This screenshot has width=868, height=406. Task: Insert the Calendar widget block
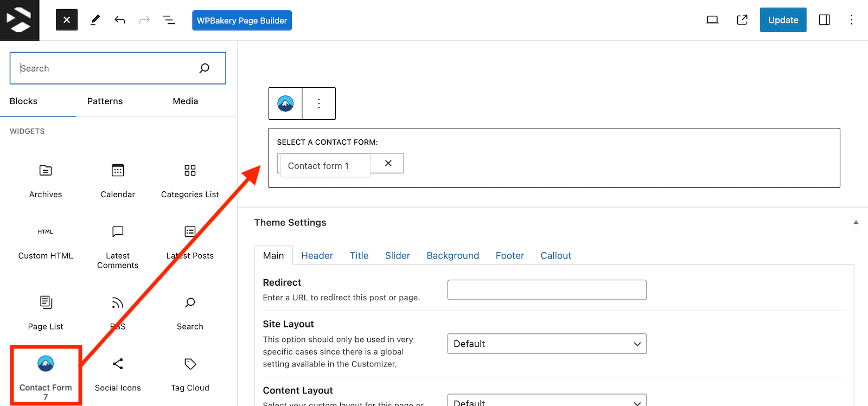[x=118, y=181]
